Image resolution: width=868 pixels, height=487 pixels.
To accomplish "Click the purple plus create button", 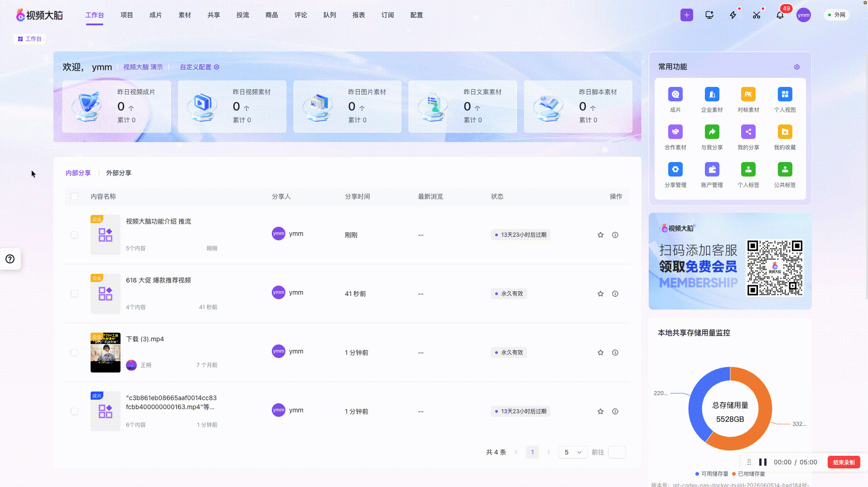I will click(686, 15).
